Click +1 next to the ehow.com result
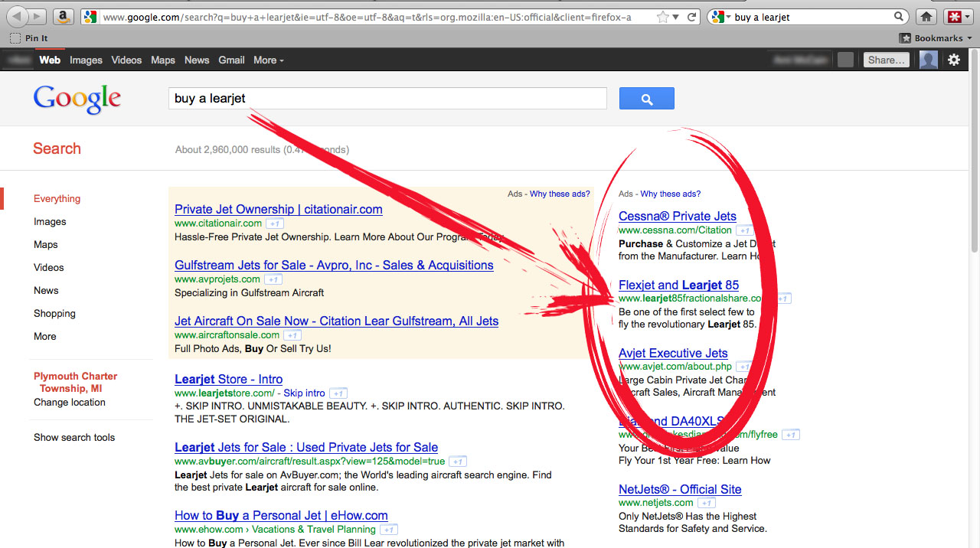The width and height of the screenshot is (980, 548). (x=389, y=530)
